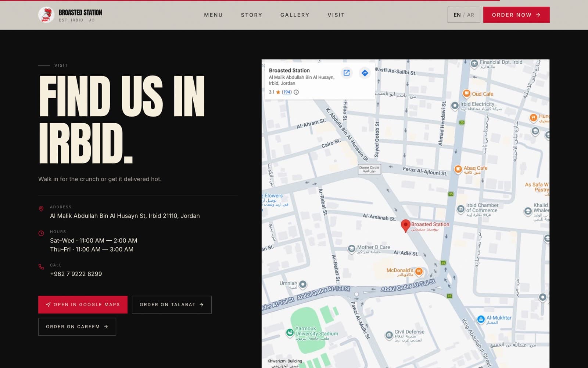This screenshot has height=368, width=588.
Task: Click the Al-Amanah St. label
Action: pos(379,217)
